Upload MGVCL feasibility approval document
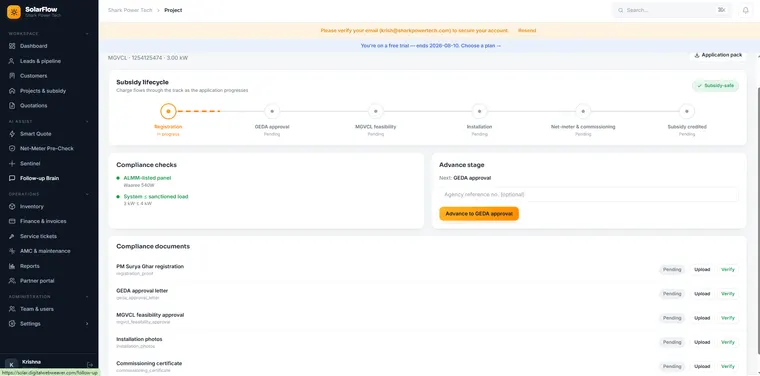 click(x=702, y=318)
